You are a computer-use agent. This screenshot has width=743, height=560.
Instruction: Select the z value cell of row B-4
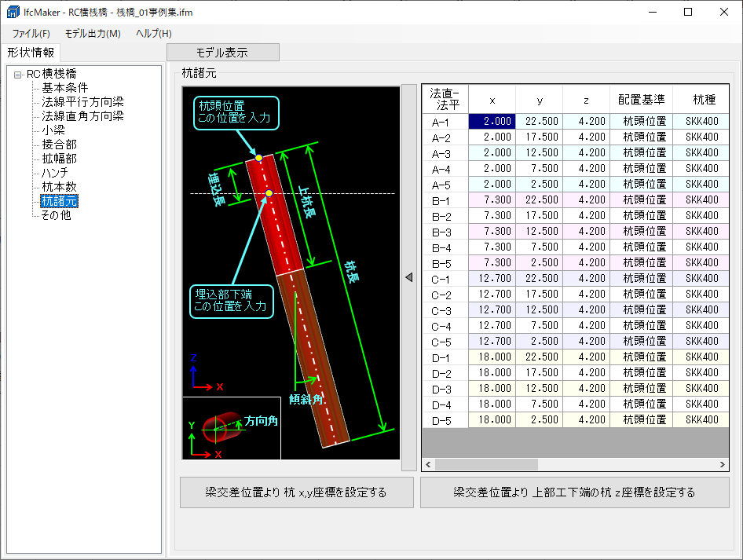[586, 247]
